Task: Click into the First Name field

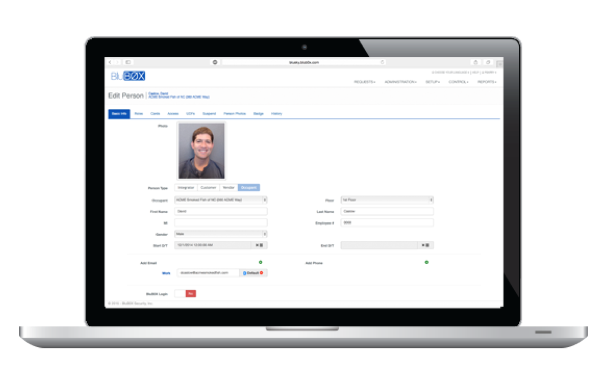Action: click(221, 211)
